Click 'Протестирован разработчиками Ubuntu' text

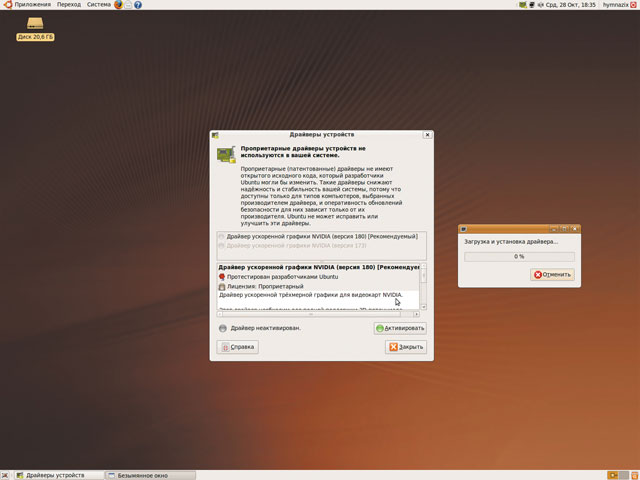coord(282,277)
